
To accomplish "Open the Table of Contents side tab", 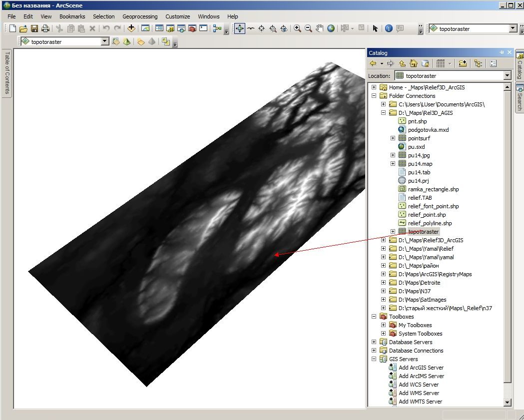I will tap(7, 73).
